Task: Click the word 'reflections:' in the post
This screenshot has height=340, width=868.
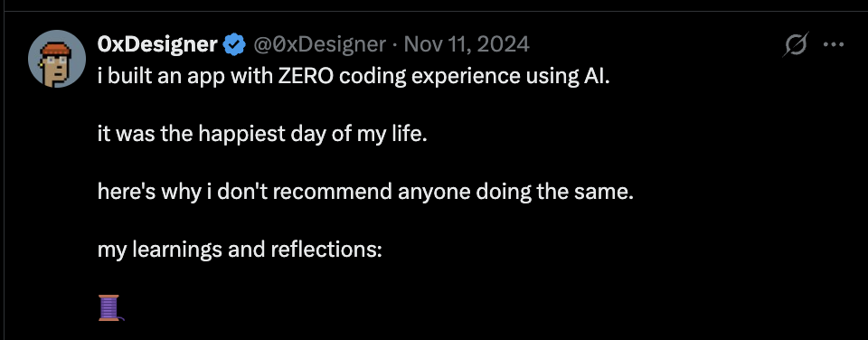Action: 326,250
